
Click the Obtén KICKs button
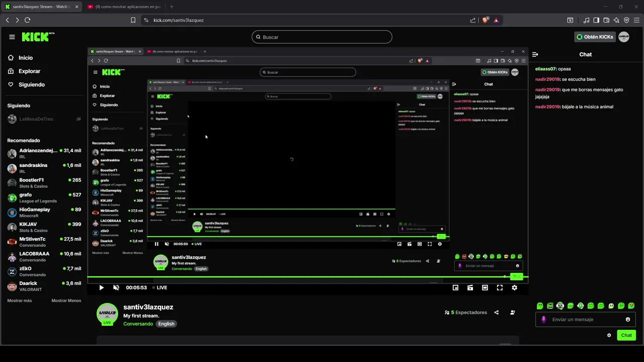coord(595,37)
